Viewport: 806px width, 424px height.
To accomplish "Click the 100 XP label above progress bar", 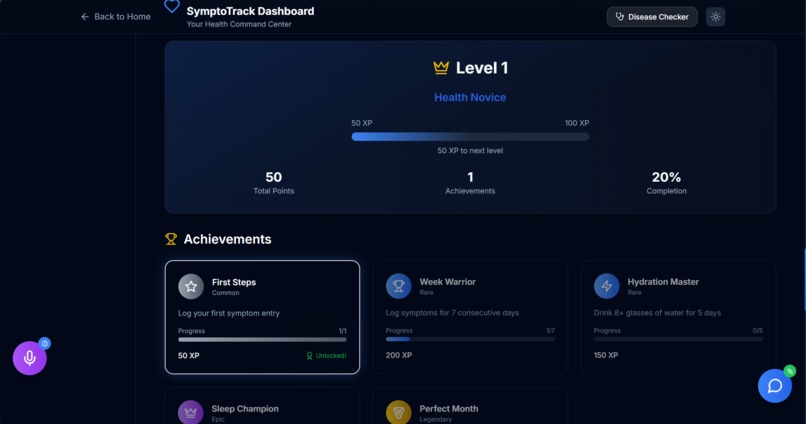I will click(x=577, y=123).
